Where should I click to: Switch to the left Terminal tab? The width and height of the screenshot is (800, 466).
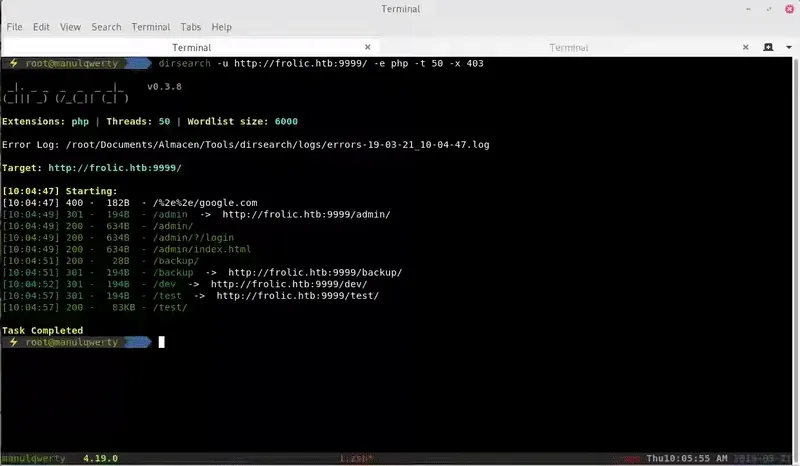coord(190,47)
